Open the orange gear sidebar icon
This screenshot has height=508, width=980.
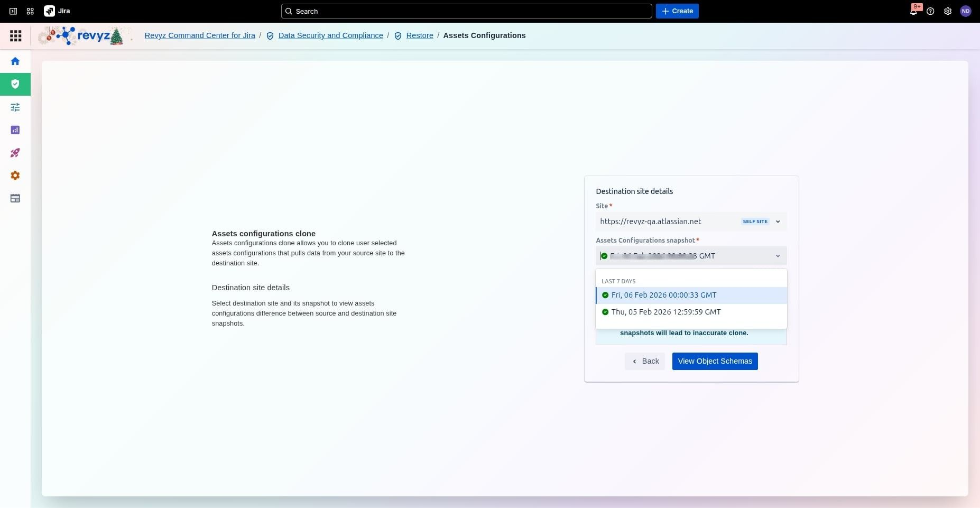(x=15, y=176)
